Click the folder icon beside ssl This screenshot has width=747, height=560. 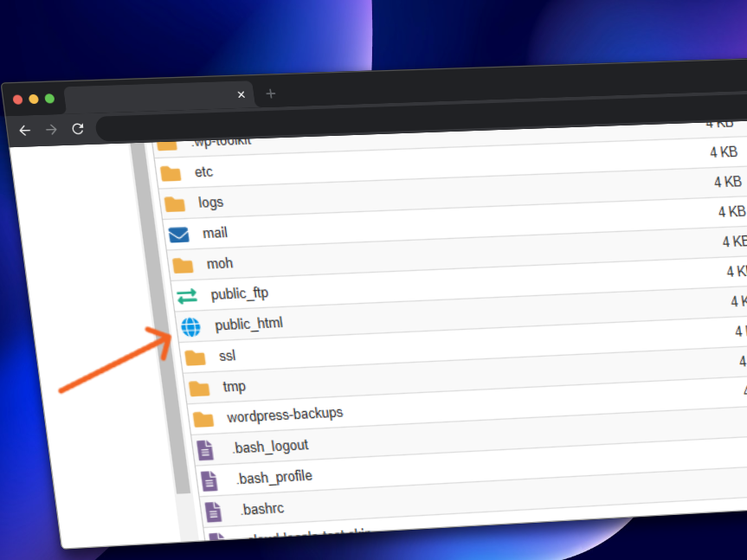[196, 357]
